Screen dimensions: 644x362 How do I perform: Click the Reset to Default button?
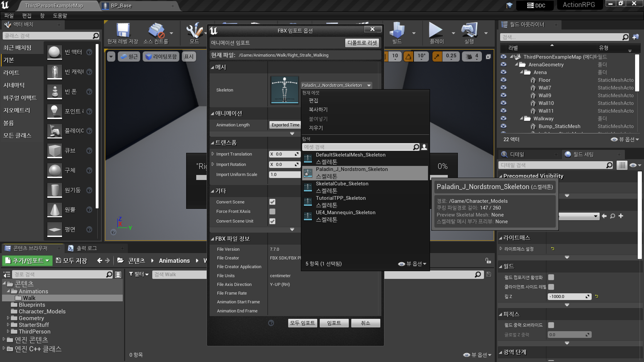pos(362,43)
